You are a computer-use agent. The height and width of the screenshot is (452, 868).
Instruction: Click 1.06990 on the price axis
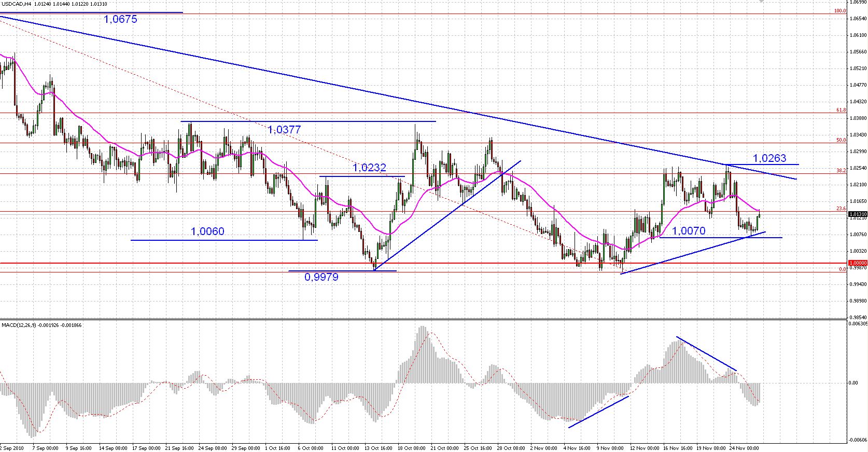tap(859, 2)
